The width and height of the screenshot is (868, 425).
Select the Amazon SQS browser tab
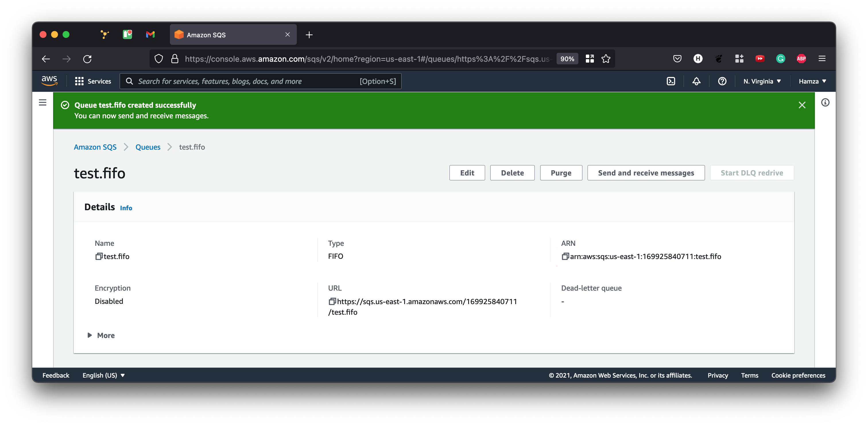click(x=233, y=34)
